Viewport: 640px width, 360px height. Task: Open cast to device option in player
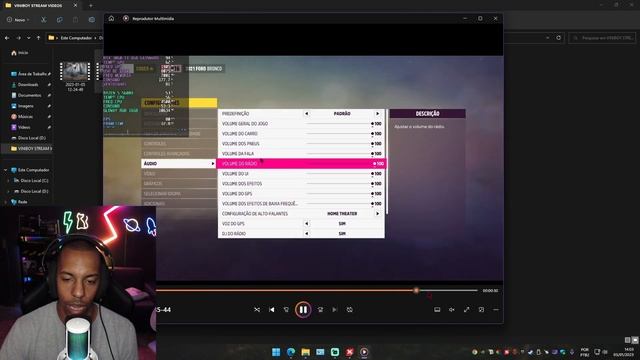coord(437,310)
